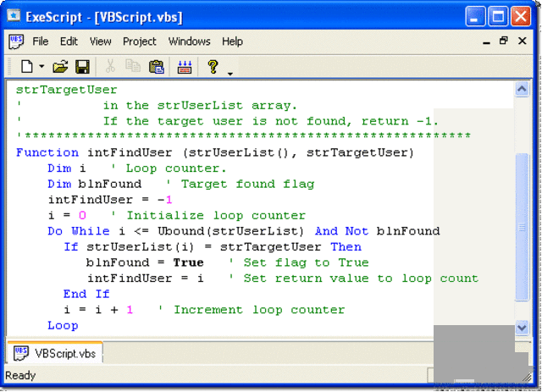Click the 'End If' line
The image size is (542, 392).
point(86,294)
